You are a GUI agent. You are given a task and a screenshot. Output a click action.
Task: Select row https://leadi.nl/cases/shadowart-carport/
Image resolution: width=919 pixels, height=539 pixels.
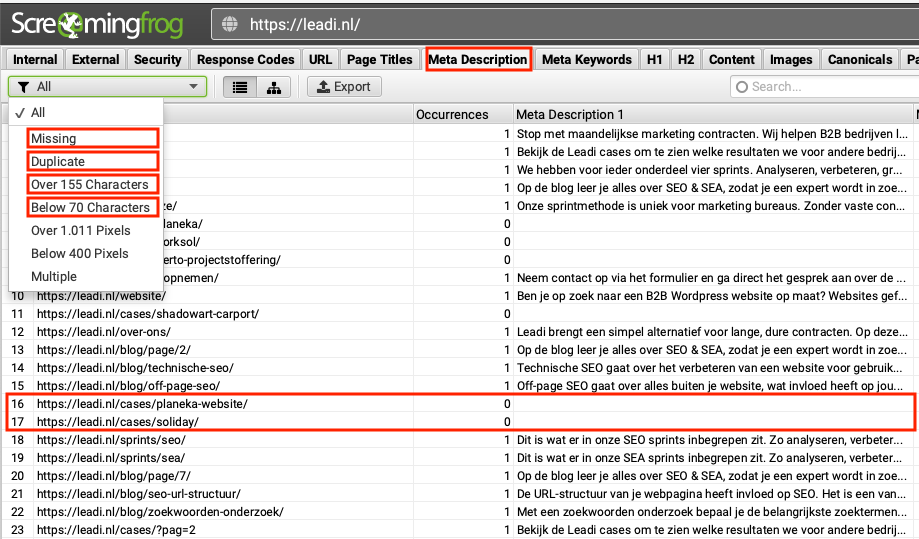pyautogui.click(x=457, y=314)
